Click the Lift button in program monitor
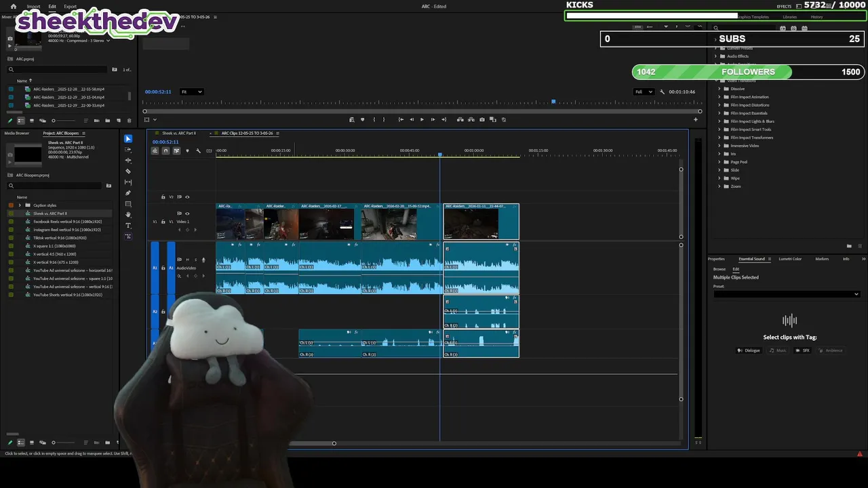This screenshot has height=488, width=868. [460, 119]
